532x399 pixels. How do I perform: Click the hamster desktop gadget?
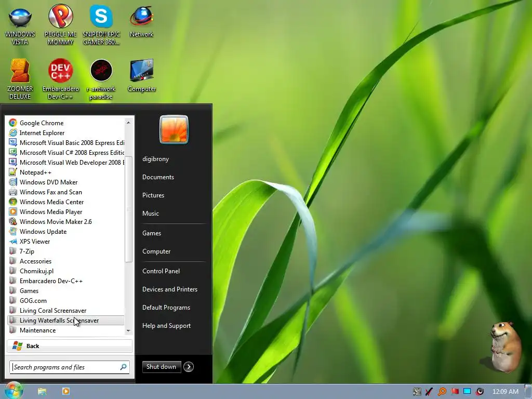tap(506, 347)
